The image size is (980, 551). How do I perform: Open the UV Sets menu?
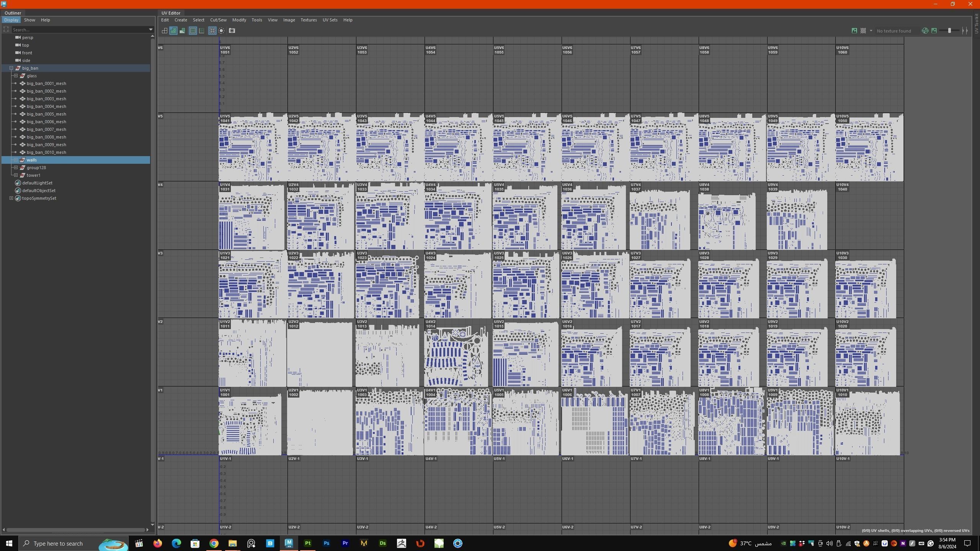coord(330,20)
